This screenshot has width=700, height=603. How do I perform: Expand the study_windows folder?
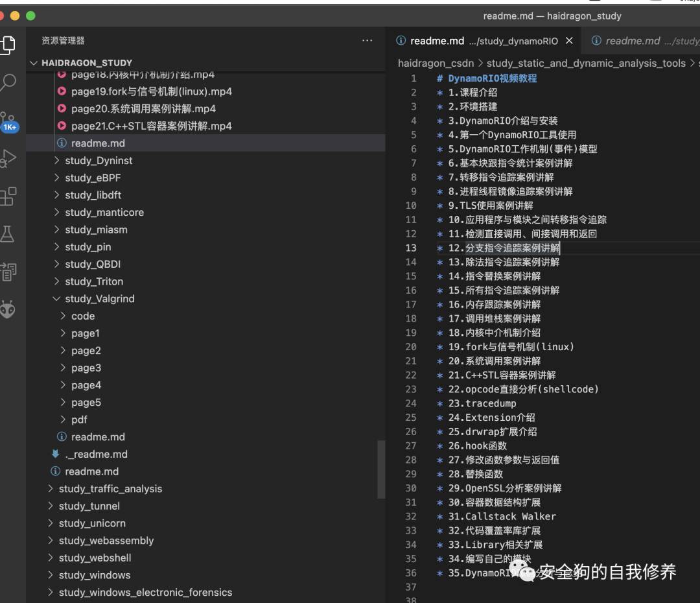coord(95,575)
